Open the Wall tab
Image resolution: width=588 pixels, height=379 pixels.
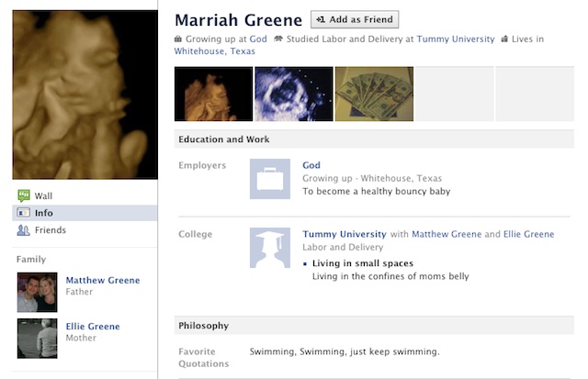coord(43,195)
